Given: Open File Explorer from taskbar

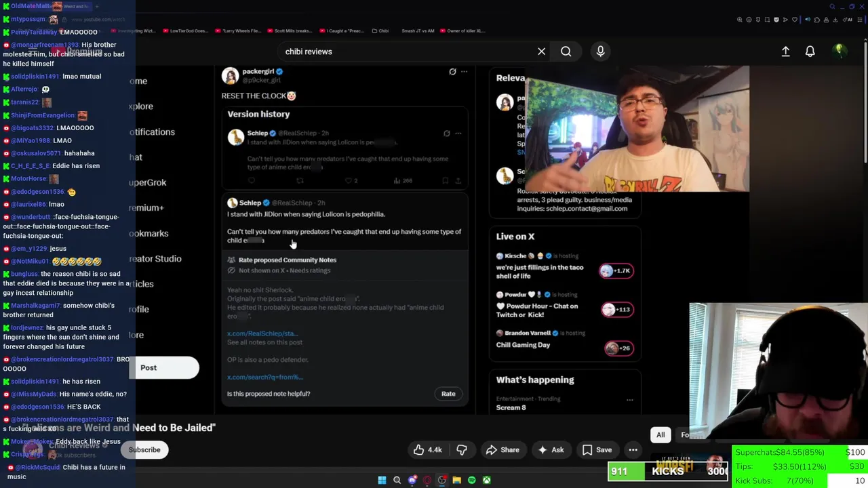Looking at the screenshot, I should [456, 480].
